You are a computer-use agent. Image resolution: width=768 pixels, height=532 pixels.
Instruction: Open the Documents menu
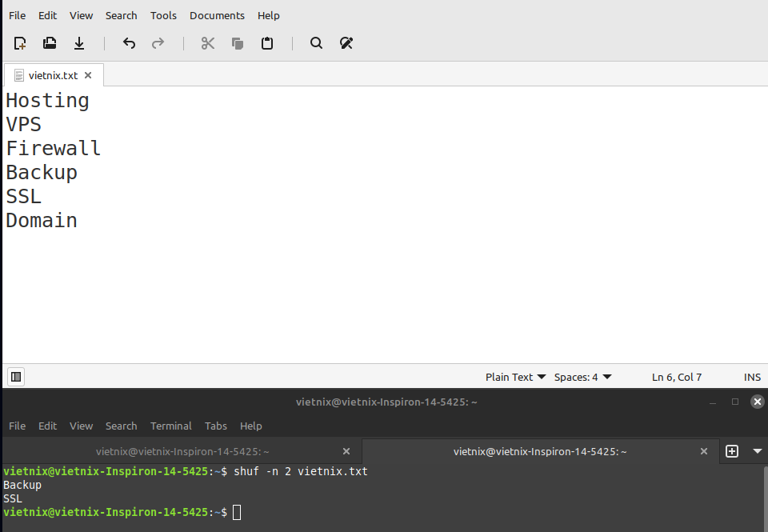pyautogui.click(x=217, y=16)
